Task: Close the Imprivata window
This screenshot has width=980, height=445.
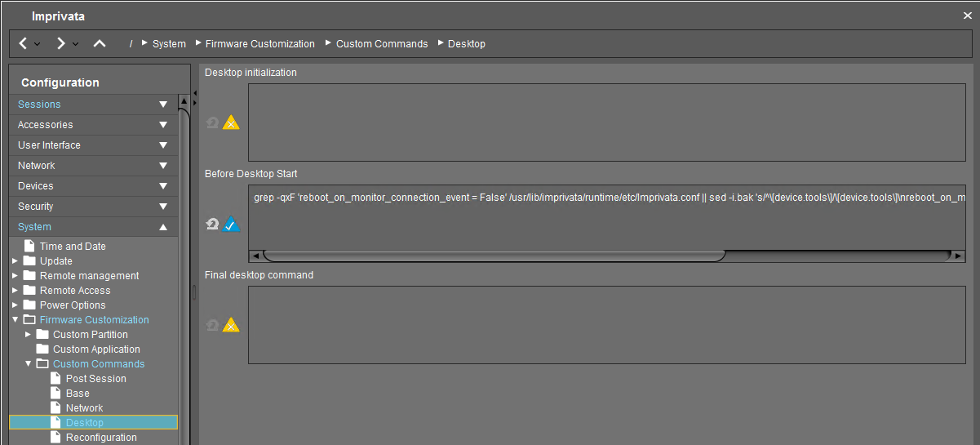Action: click(x=968, y=16)
